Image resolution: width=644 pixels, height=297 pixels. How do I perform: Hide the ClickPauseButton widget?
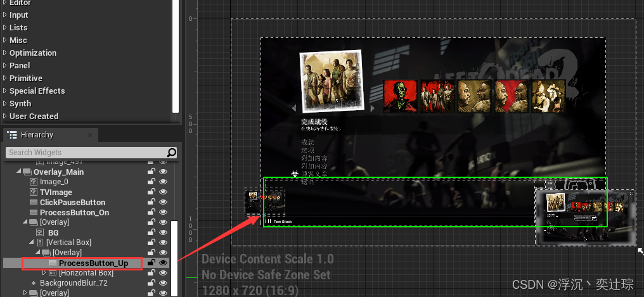click(163, 202)
